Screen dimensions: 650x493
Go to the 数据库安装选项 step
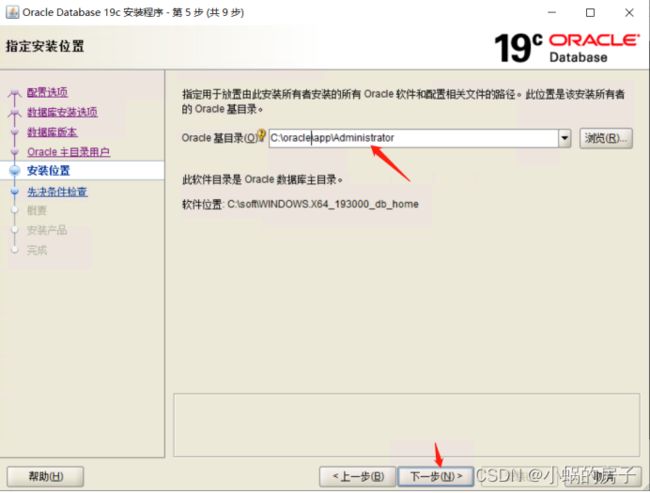pyautogui.click(x=62, y=112)
